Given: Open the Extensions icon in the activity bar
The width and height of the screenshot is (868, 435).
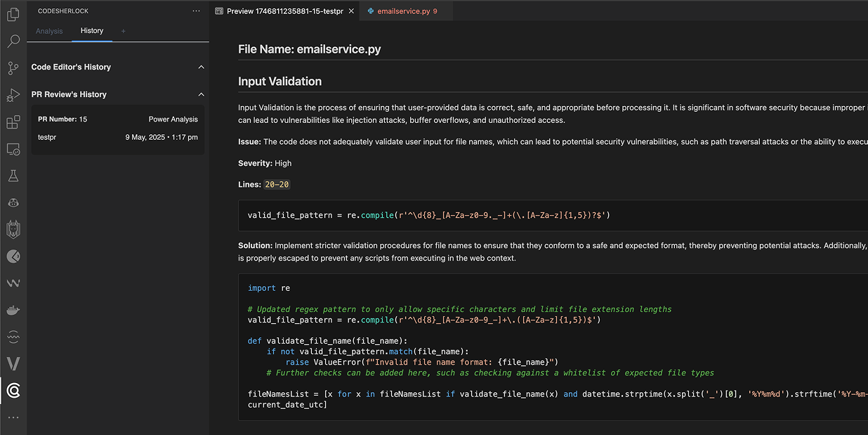Looking at the screenshot, I should click(13, 122).
